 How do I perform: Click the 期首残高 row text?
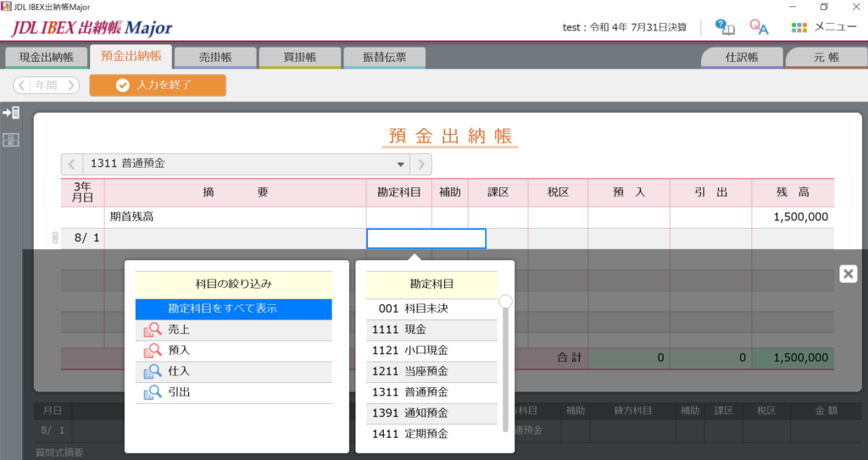131,217
